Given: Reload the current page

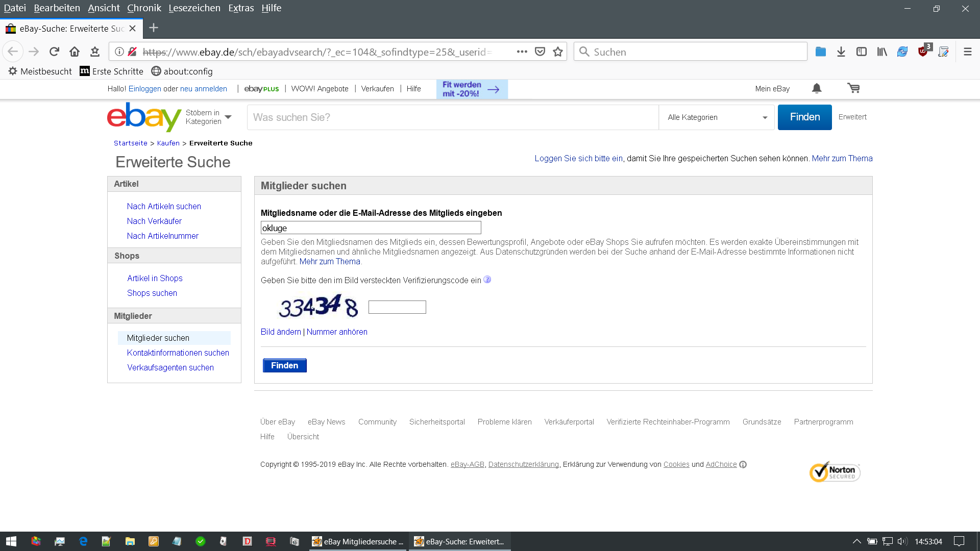Looking at the screenshot, I should coord(54,52).
